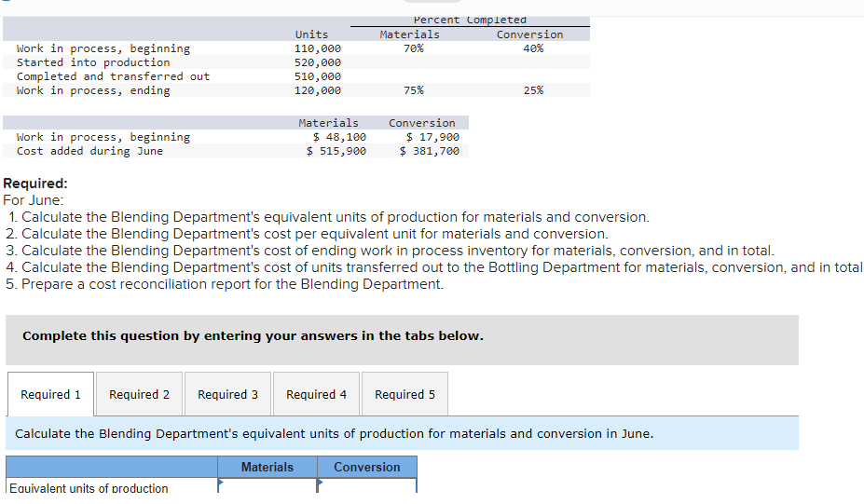Select the 40% conversion percentage
The width and height of the screenshot is (864, 504).
coord(533,48)
